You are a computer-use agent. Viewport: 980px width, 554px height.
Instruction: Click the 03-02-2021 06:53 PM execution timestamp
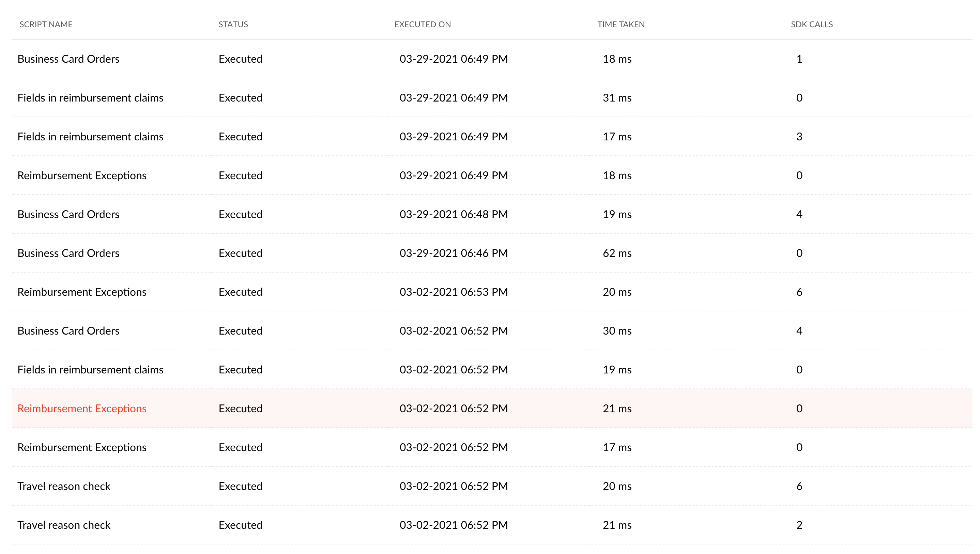point(454,292)
